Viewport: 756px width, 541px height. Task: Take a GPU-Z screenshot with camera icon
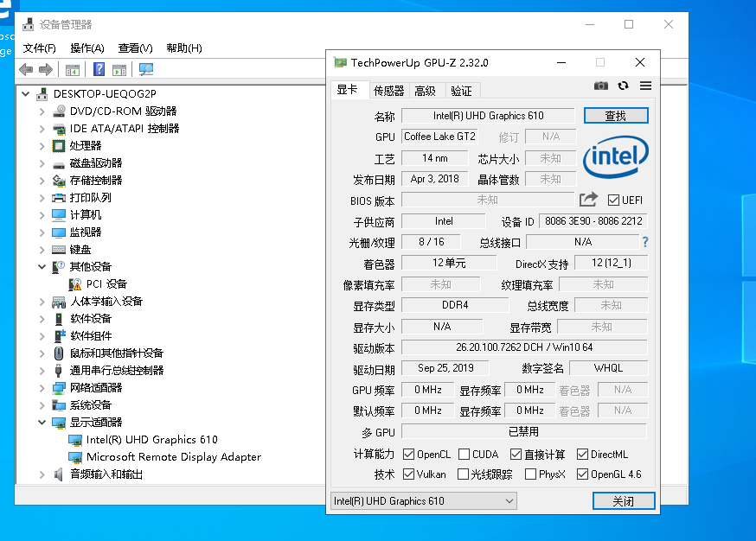pos(601,86)
